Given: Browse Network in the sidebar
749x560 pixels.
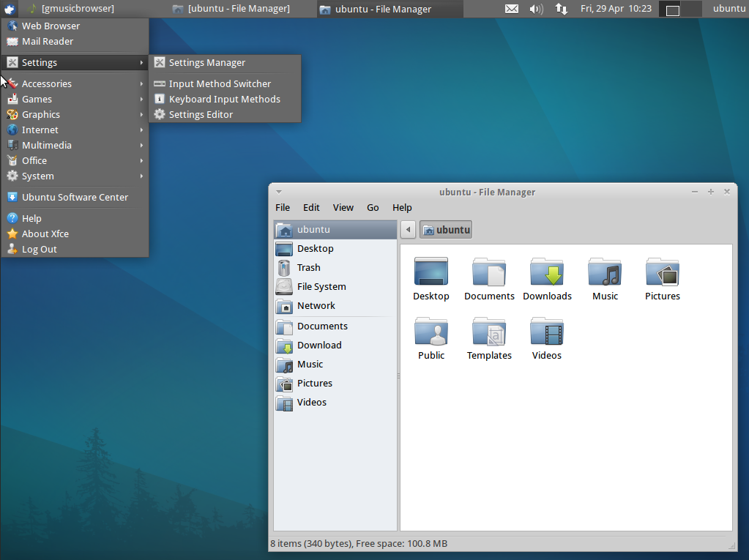Looking at the screenshot, I should 335,306.
